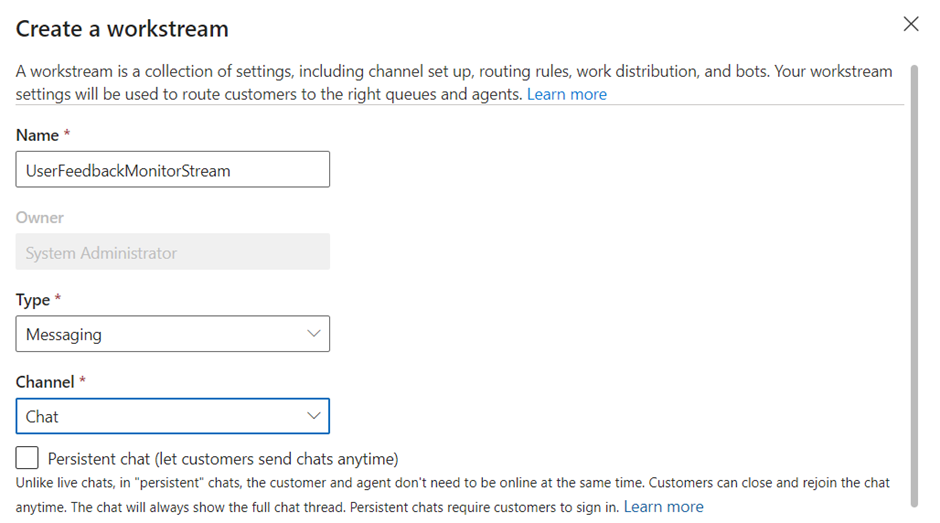The image size is (940, 523).
Task: Click the Channel field label
Action: click(x=45, y=382)
